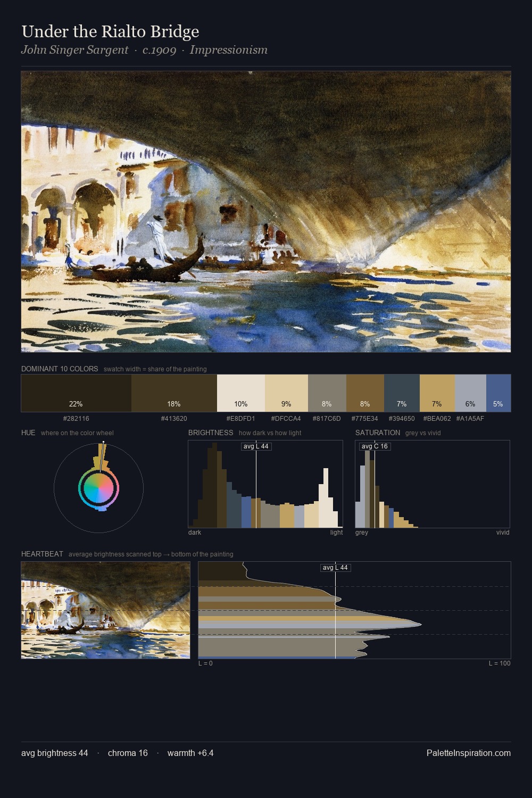
Task: Pick the 6% light grey swatch
Action: pyautogui.click(x=470, y=393)
